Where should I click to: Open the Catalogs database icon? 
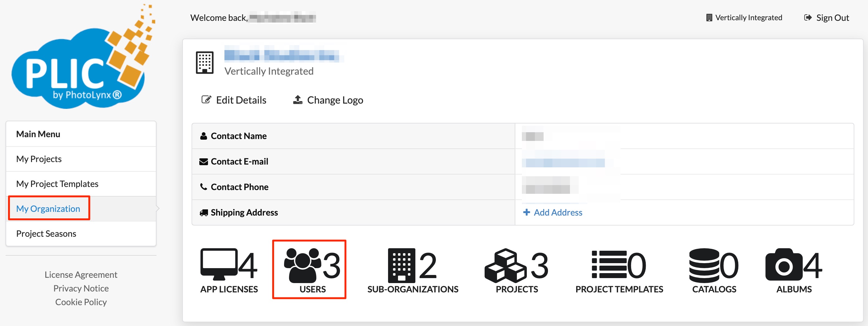(704, 265)
